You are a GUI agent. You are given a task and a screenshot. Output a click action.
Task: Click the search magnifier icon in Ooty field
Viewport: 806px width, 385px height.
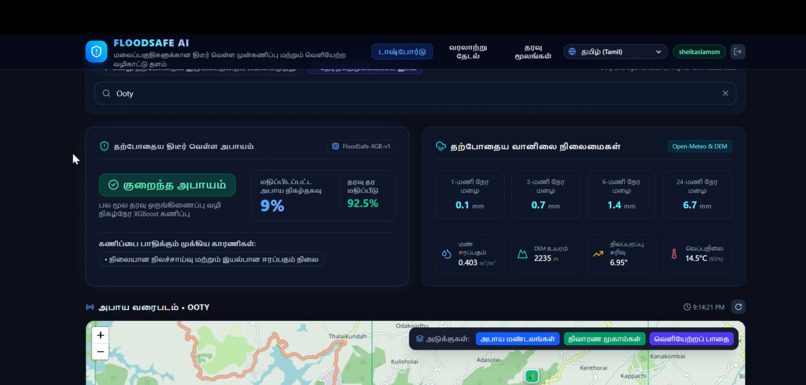coord(106,94)
